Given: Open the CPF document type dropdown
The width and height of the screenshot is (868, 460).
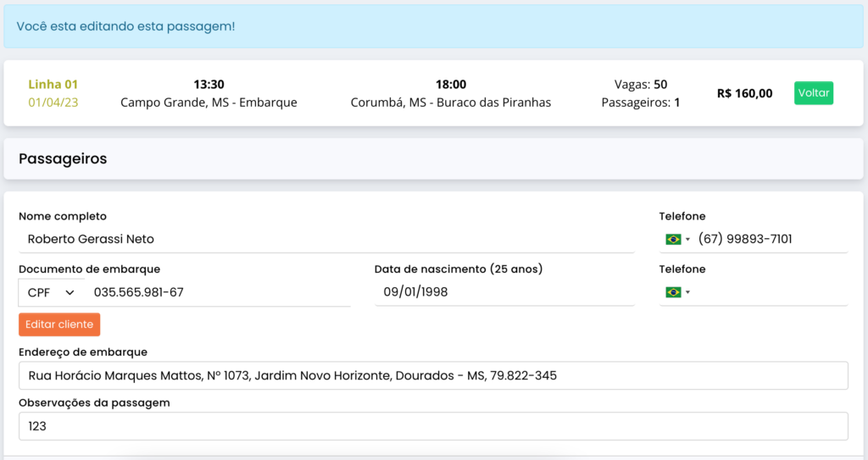Looking at the screenshot, I should (51, 292).
